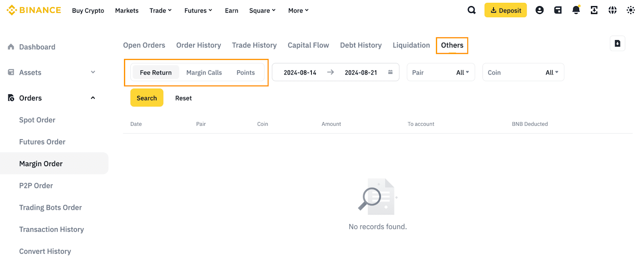Image resolution: width=644 pixels, height=264 pixels.
Task: Open Spot Order in the sidebar
Action: pyautogui.click(x=37, y=120)
